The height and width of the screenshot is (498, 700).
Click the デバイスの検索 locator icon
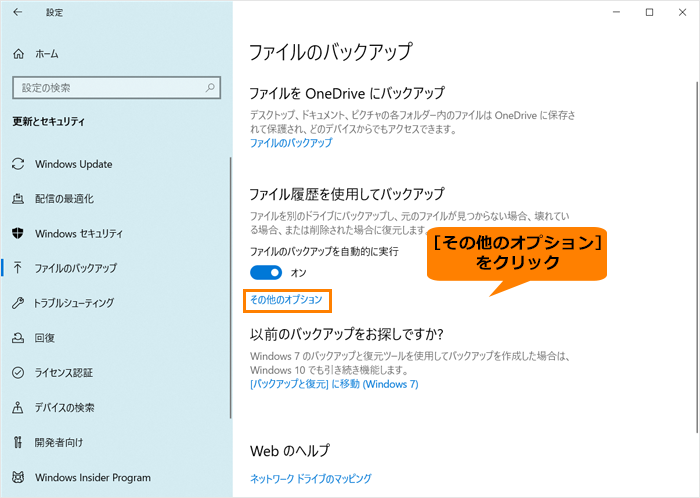18,407
